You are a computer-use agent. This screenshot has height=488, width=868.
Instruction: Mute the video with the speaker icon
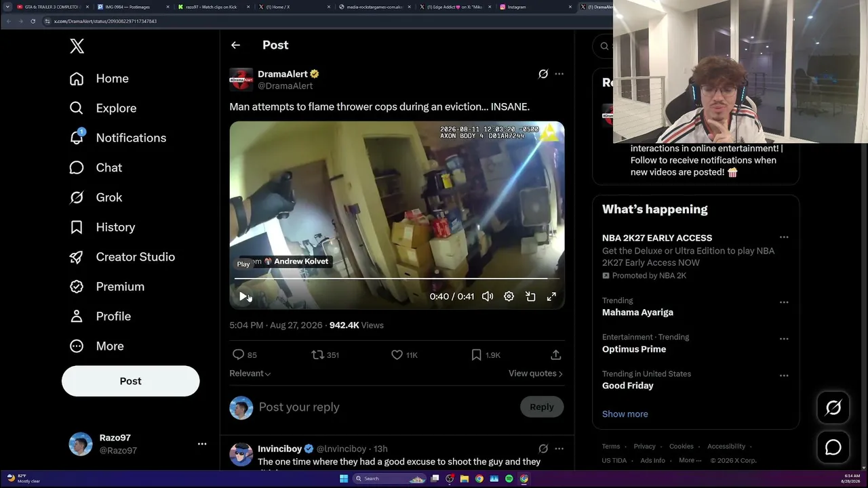[488, 296]
